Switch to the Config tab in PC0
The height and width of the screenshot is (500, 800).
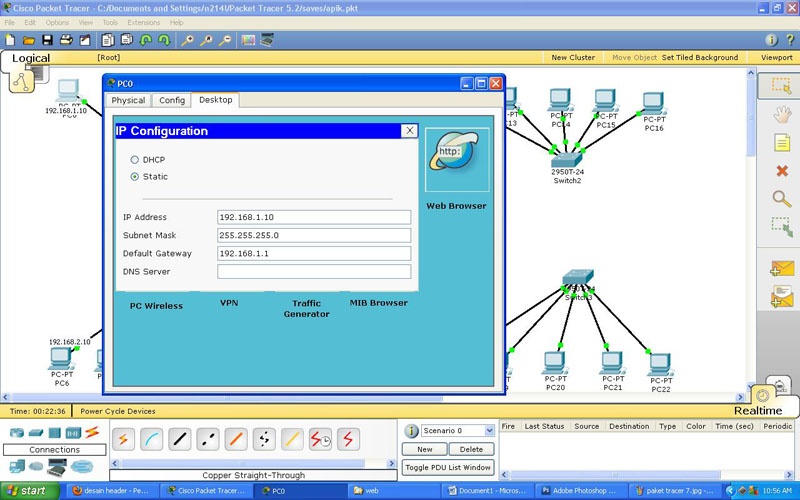[172, 101]
